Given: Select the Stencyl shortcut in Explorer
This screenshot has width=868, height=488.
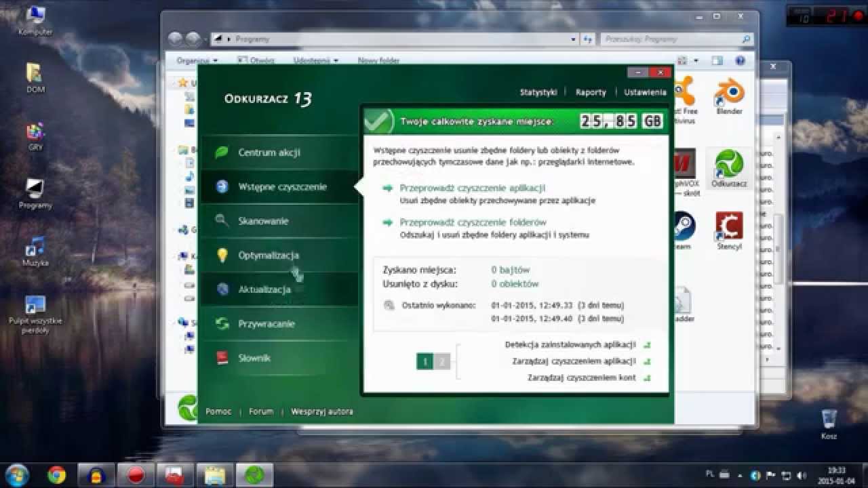Looking at the screenshot, I should tap(729, 231).
